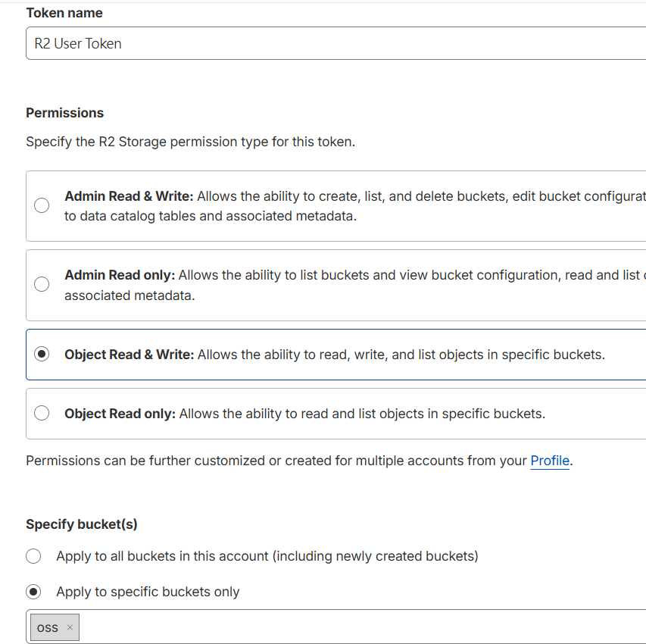The image size is (646, 644).
Task: Remove the oss bucket tag with its x icon
Action: point(70,627)
